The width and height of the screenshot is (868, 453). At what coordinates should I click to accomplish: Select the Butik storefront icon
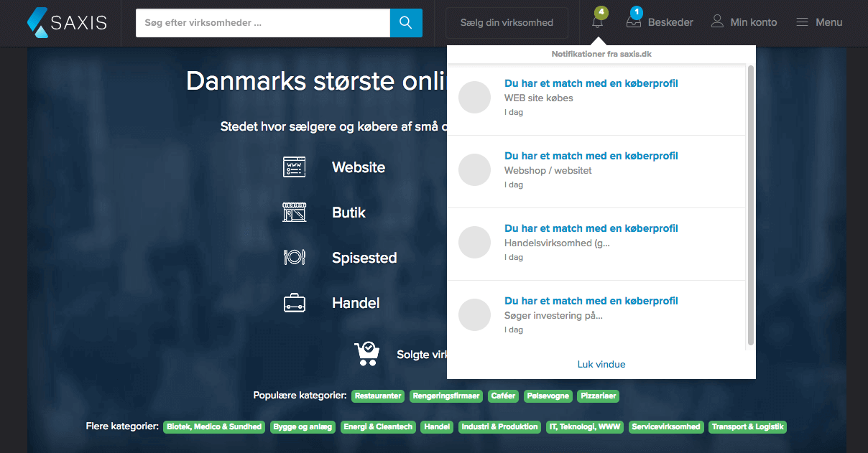[294, 213]
